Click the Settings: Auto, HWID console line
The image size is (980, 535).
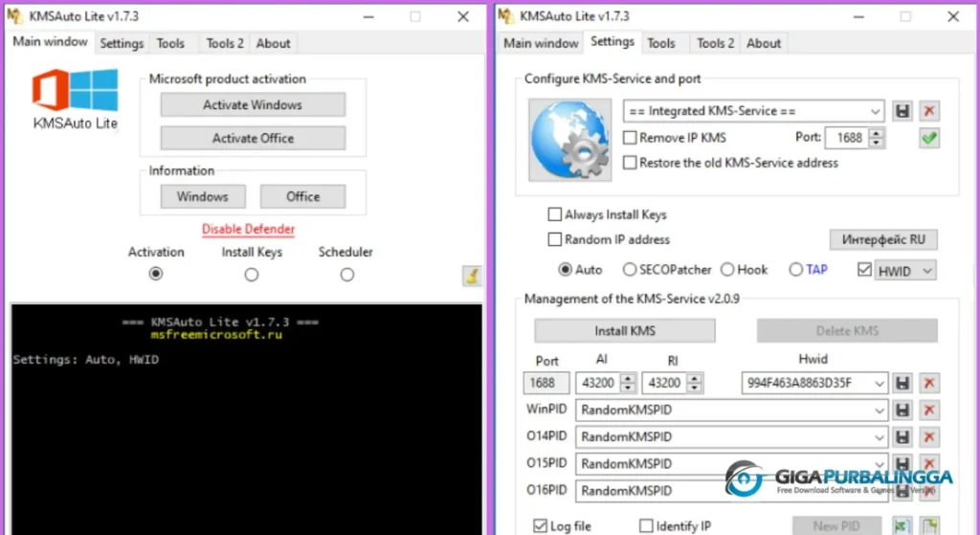[x=85, y=359]
